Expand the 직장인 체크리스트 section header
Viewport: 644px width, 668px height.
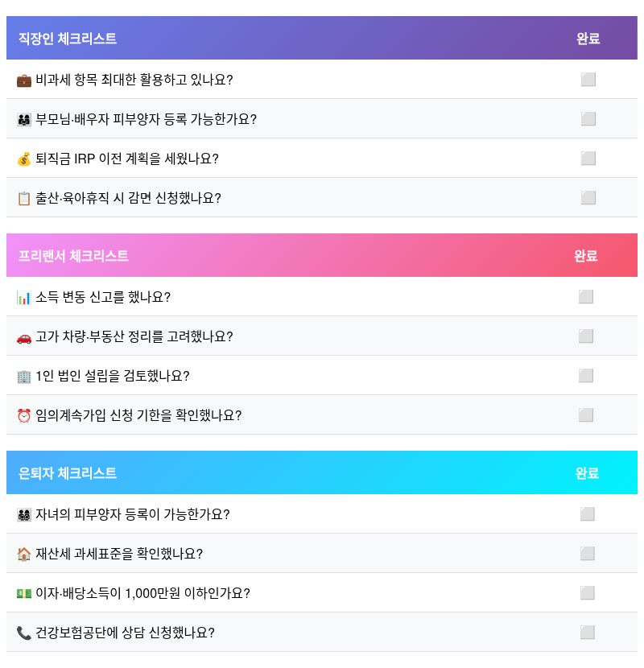tap(68, 38)
